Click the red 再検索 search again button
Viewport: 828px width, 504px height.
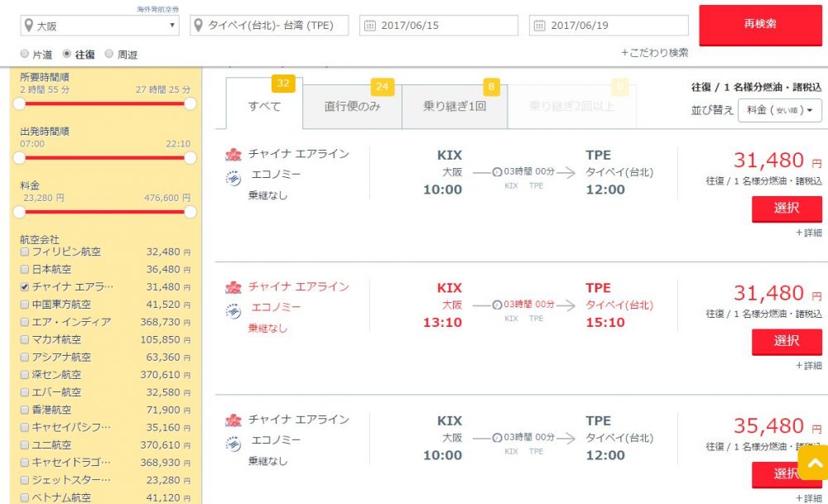[760, 25]
